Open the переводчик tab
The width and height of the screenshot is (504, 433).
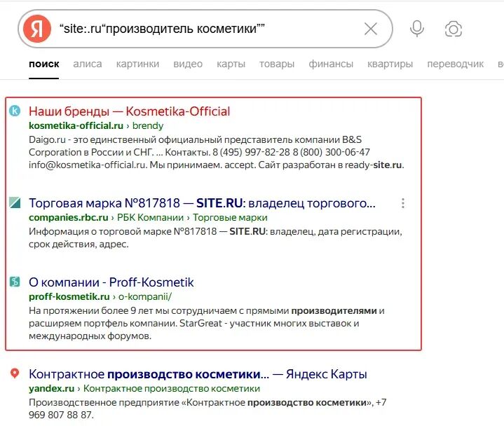click(455, 64)
